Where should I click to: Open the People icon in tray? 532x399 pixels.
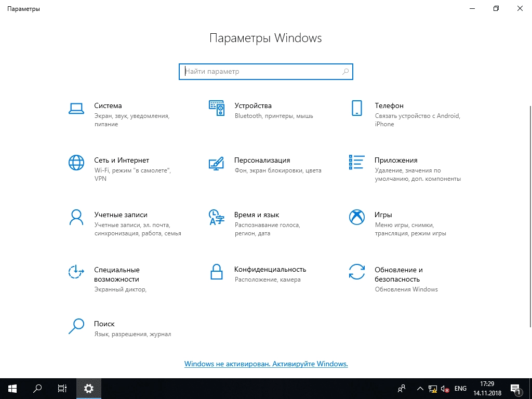[x=402, y=389]
